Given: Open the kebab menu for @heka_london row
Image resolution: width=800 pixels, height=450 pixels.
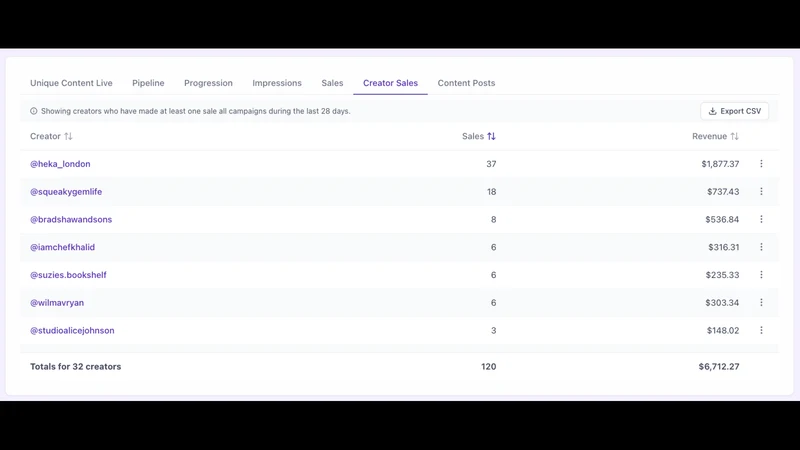Looking at the screenshot, I should (x=761, y=164).
